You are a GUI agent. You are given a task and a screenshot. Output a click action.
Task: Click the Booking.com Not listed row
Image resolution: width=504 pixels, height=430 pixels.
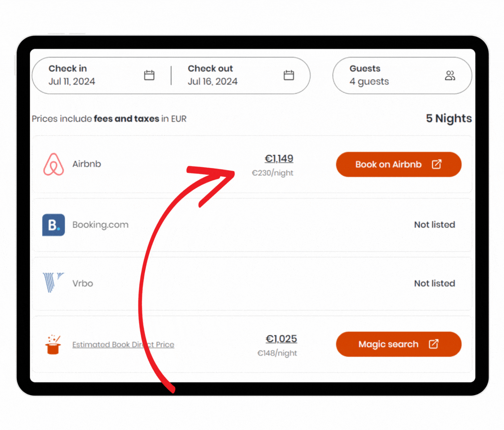[x=252, y=225]
